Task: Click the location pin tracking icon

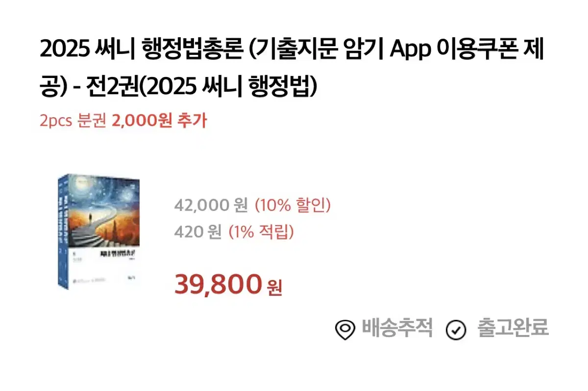Action: click(345, 329)
